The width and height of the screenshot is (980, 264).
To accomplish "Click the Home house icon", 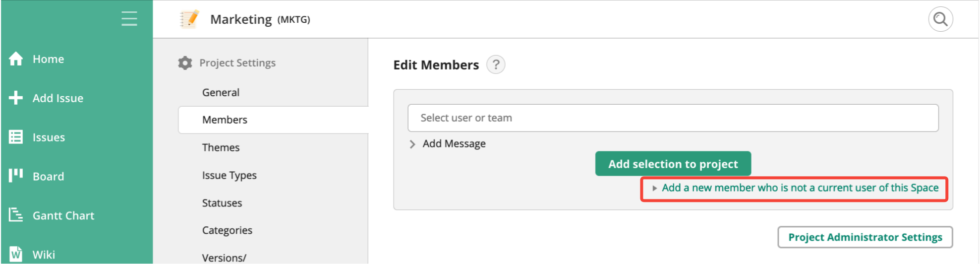I will click(16, 59).
